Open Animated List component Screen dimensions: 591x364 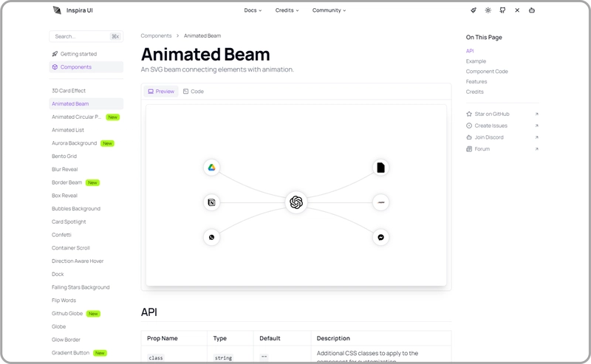pos(68,130)
